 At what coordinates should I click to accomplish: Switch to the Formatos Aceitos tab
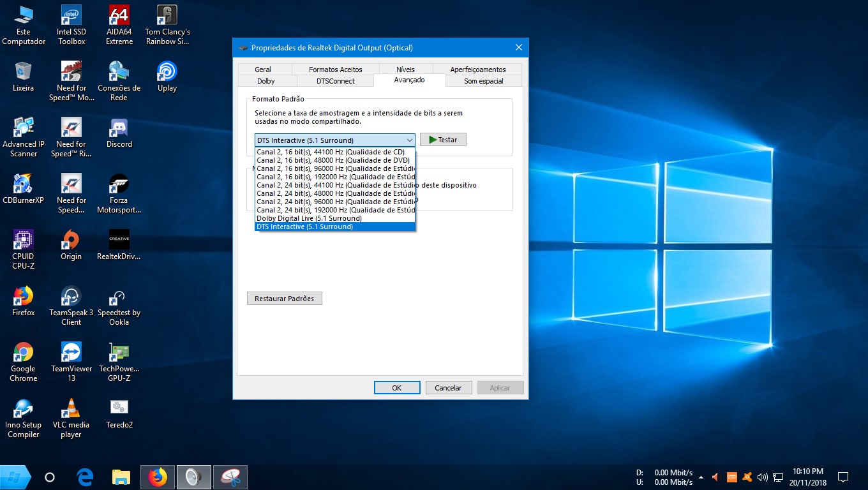click(336, 70)
